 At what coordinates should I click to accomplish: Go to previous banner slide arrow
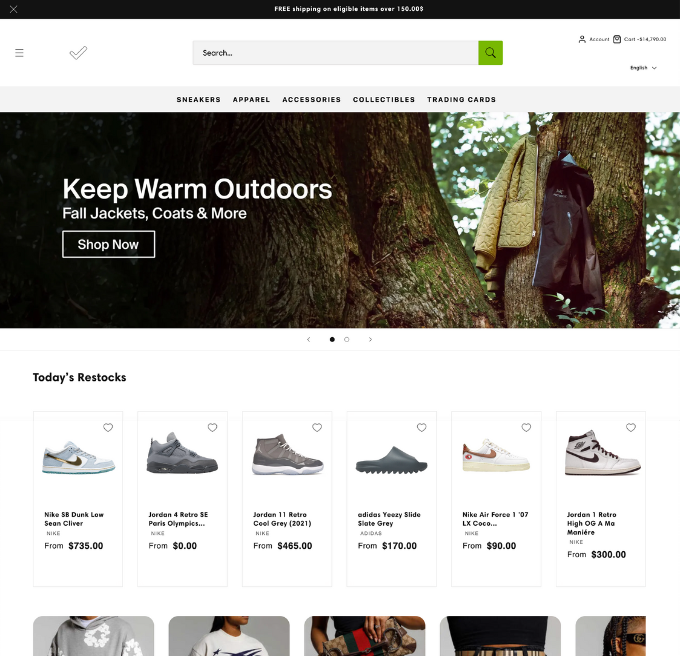point(308,339)
